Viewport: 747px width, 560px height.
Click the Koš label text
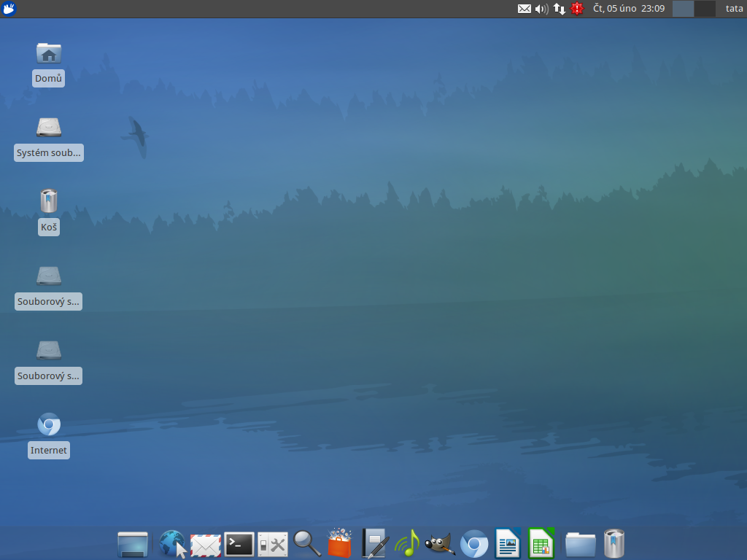(x=49, y=227)
